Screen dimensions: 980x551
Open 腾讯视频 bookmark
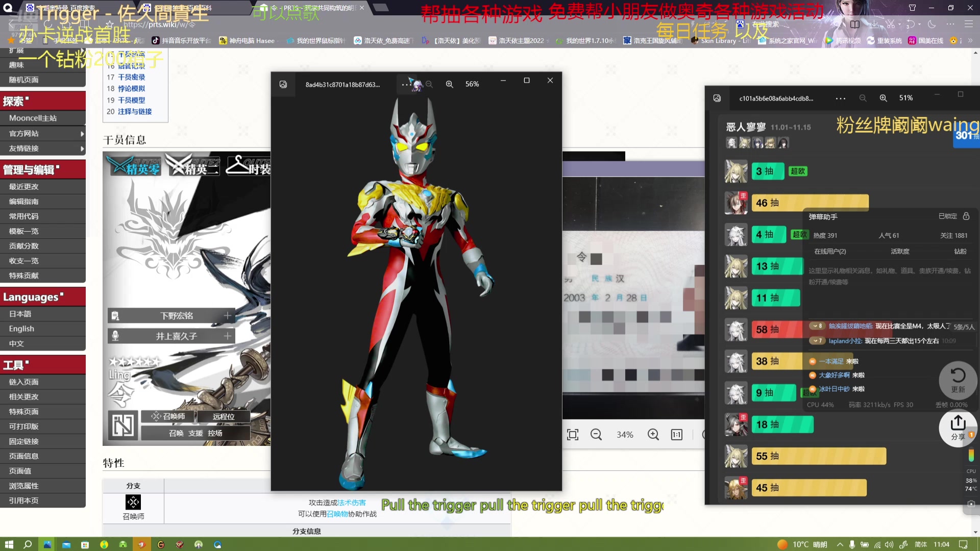click(x=843, y=41)
